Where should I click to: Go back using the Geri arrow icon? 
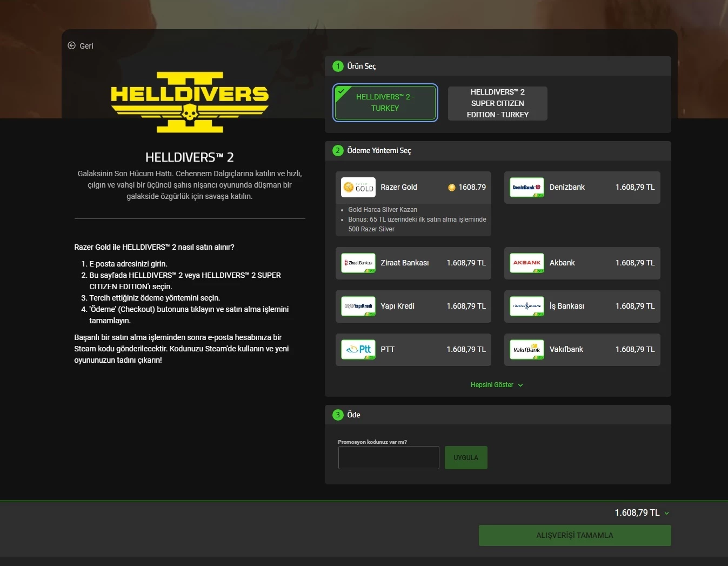coord(71,45)
